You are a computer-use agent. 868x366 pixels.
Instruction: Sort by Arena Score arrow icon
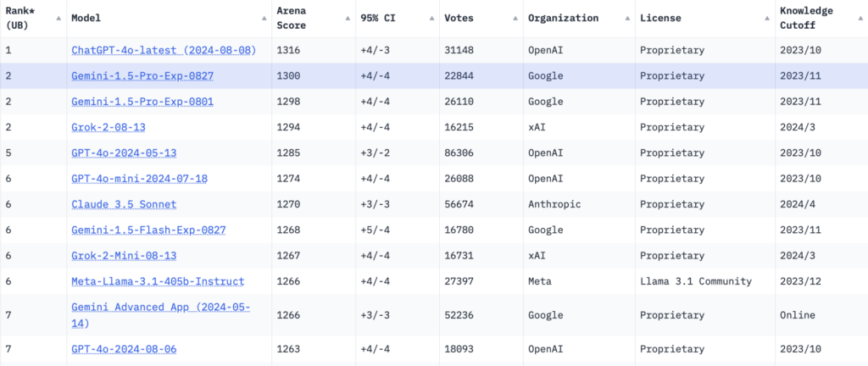[x=348, y=19]
